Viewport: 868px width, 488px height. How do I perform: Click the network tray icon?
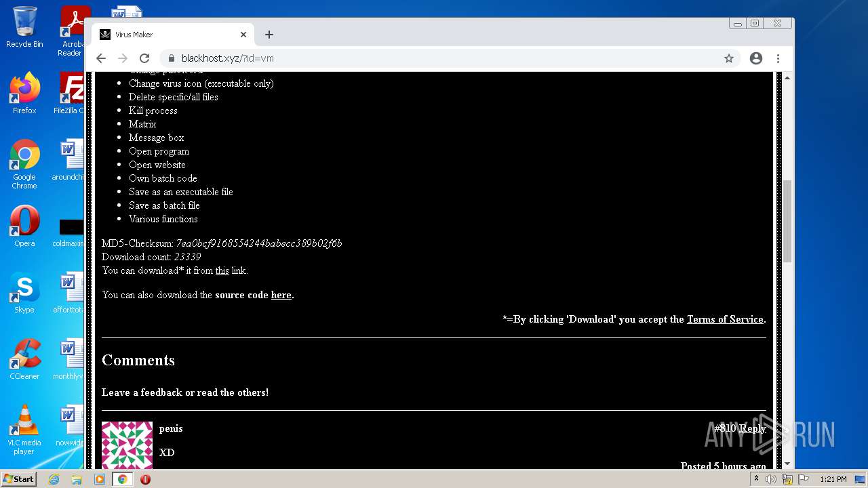click(787, 479)
